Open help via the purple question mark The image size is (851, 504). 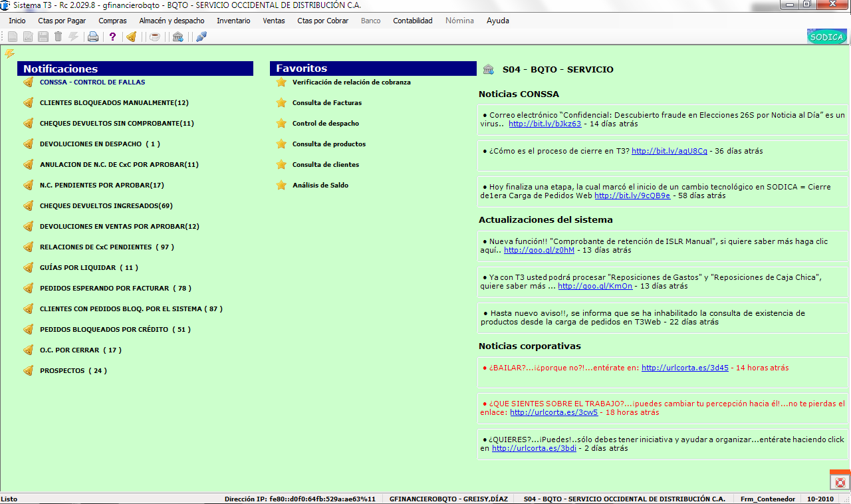pos(113,37)
